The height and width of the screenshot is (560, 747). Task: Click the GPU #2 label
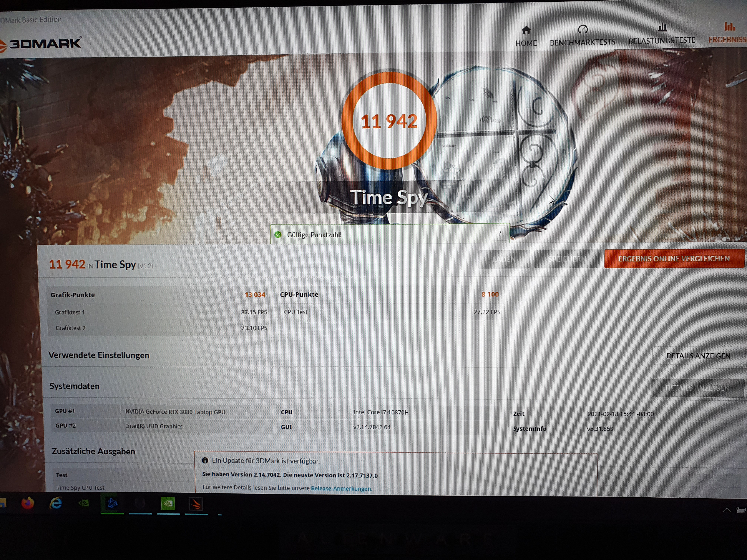point(66,425)
